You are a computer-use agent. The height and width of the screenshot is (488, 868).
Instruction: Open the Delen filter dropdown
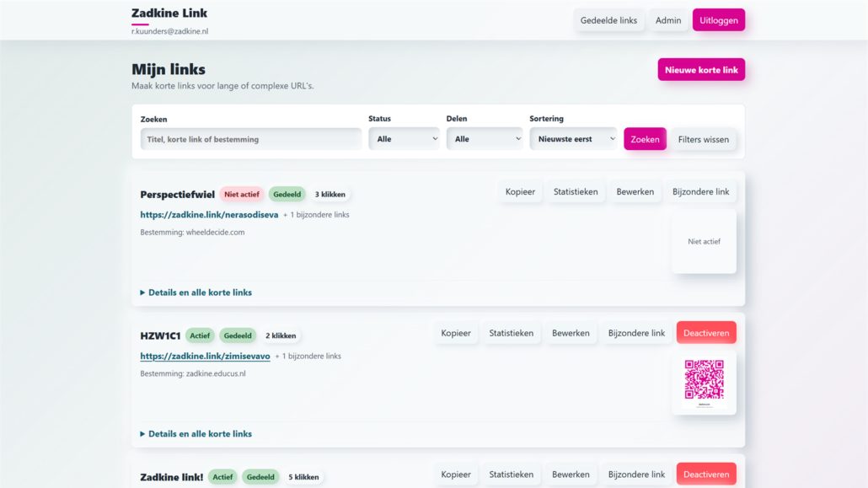485,139
